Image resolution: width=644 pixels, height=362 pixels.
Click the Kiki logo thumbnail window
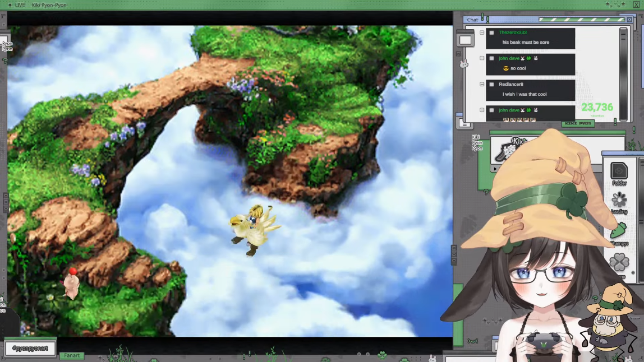pos(509,151)
